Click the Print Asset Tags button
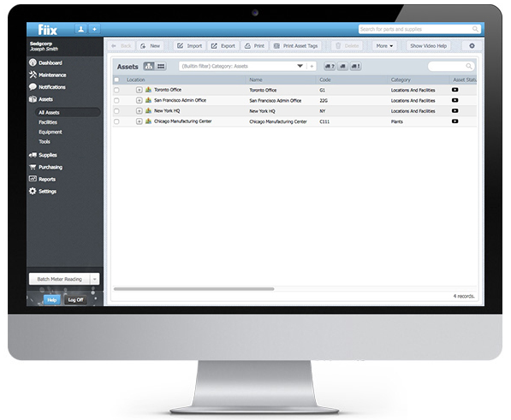This screenshot has height=420, width=511. (x=295, y=46)
